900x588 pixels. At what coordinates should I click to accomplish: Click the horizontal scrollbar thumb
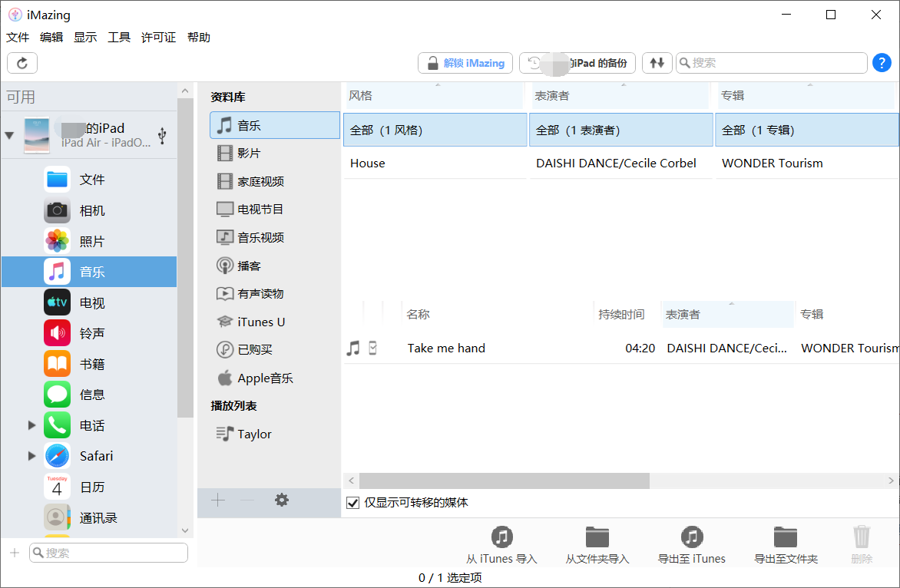pos(504,481)
